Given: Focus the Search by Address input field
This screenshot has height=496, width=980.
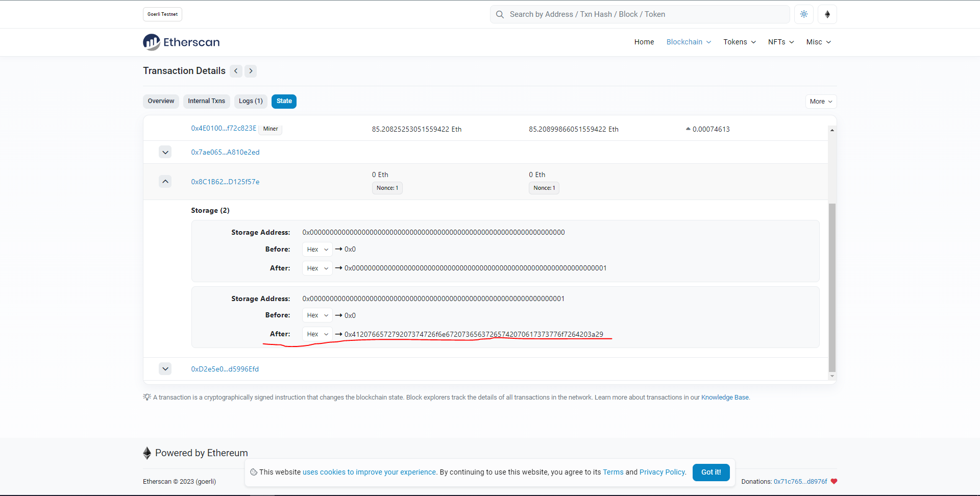Looking at the screenshot, I should coord(640,14).
